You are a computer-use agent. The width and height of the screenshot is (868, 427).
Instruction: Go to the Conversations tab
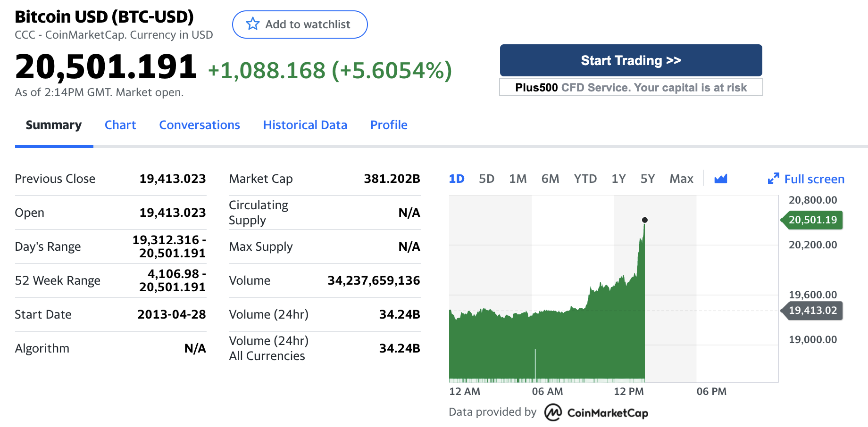click(x=200, y=125)
